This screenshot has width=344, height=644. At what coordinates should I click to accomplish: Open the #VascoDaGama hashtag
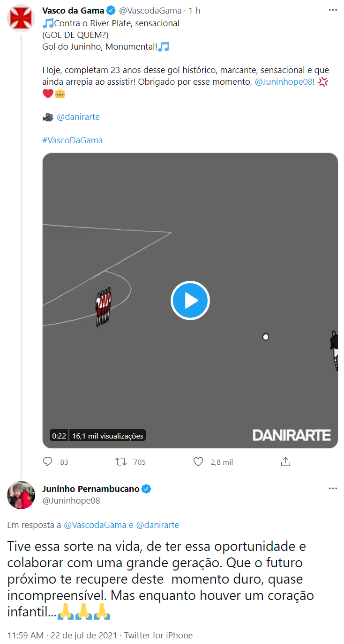click(72, 140)
